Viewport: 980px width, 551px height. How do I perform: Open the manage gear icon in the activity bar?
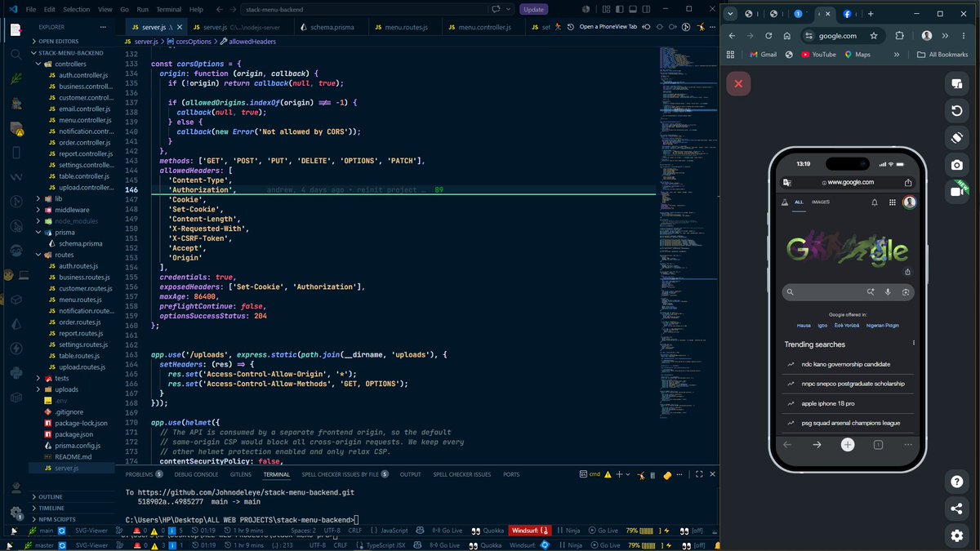click(16, 513)
